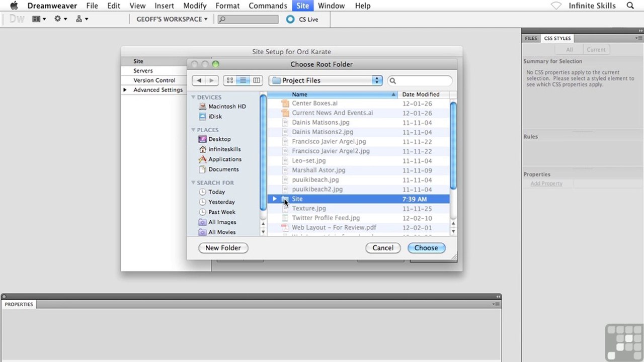644x362 pixels.
Task: Expand the Site folder disclosure triangle
Action: 275,199
